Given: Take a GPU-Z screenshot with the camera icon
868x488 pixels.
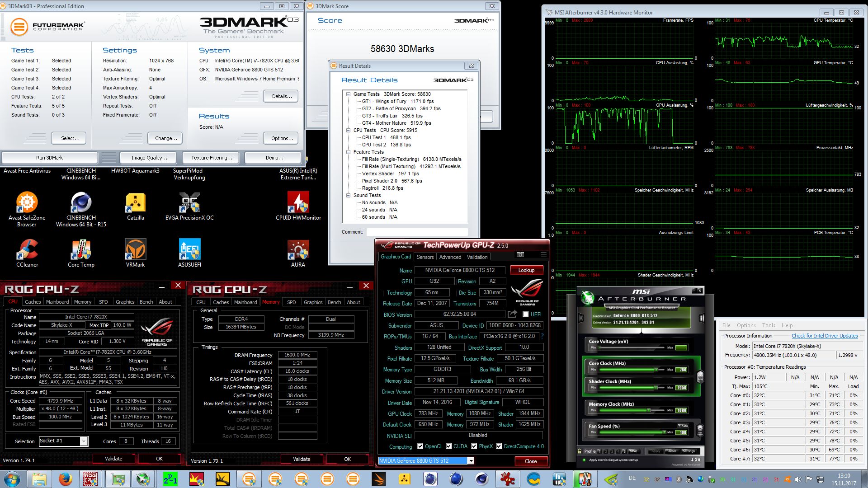Looking at the screenshot, I should [x=520, y=255].
